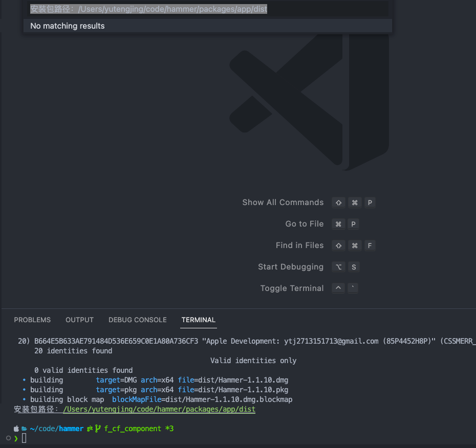Click the option key icon beside Start Debugging
476x448 pixels.
pos(338,267)
